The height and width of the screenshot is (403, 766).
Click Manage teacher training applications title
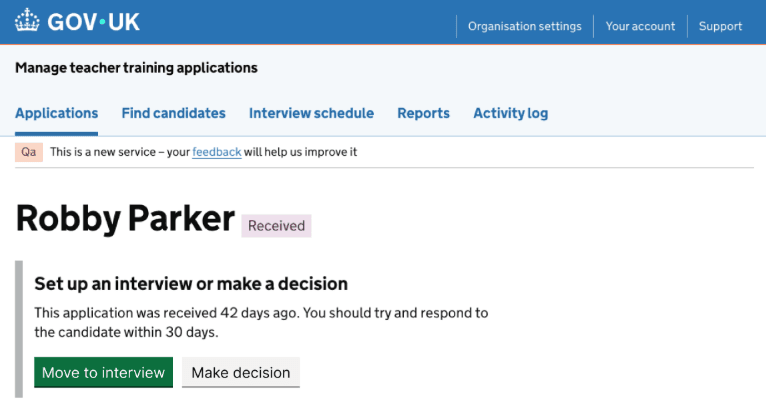tap(136, 68)
